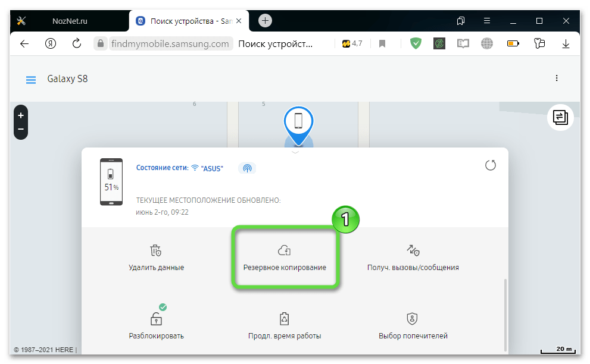The height and width of the screenshot is (364, 590).
Task: Click the phone location pin on map
Action: (x=298, y=123)
